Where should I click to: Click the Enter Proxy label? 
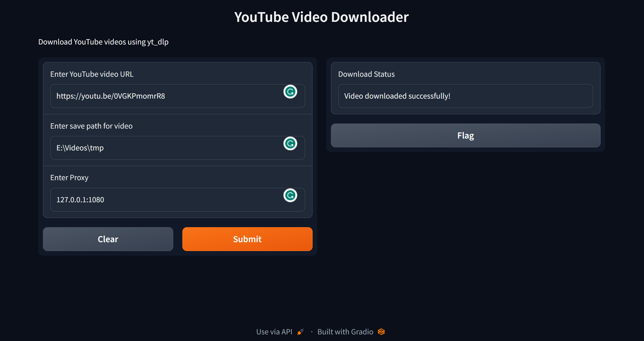(69, 178)
